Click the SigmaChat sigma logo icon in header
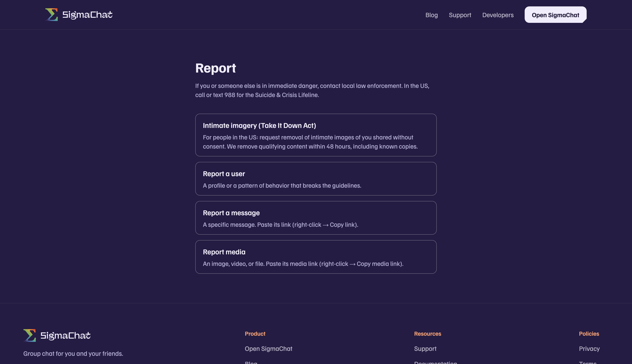The height and width of the screenshot is (364, 632). click(x=52, y=15)
